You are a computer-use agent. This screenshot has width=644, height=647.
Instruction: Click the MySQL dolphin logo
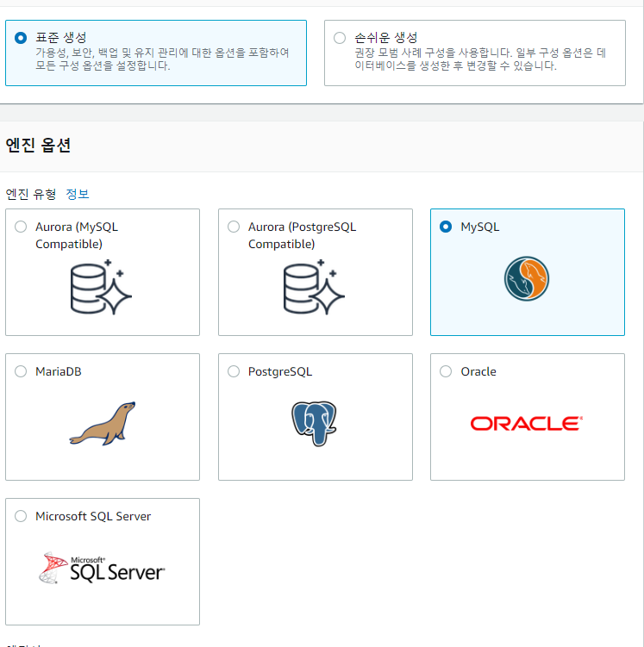pos(527,279)
